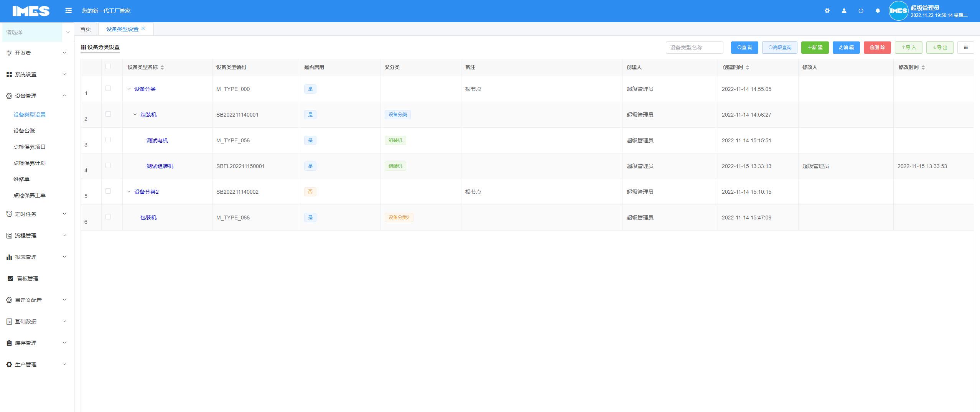Click the 看板管理 chart icon
The width and height of the screenshot is (980, 412).
click(10, 279)
